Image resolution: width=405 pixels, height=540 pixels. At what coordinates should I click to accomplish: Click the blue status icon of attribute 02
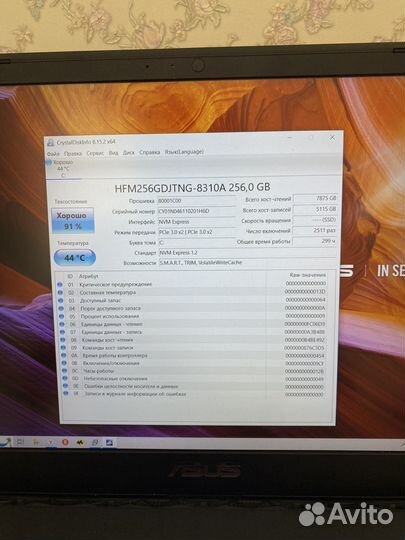coord(60,292)
